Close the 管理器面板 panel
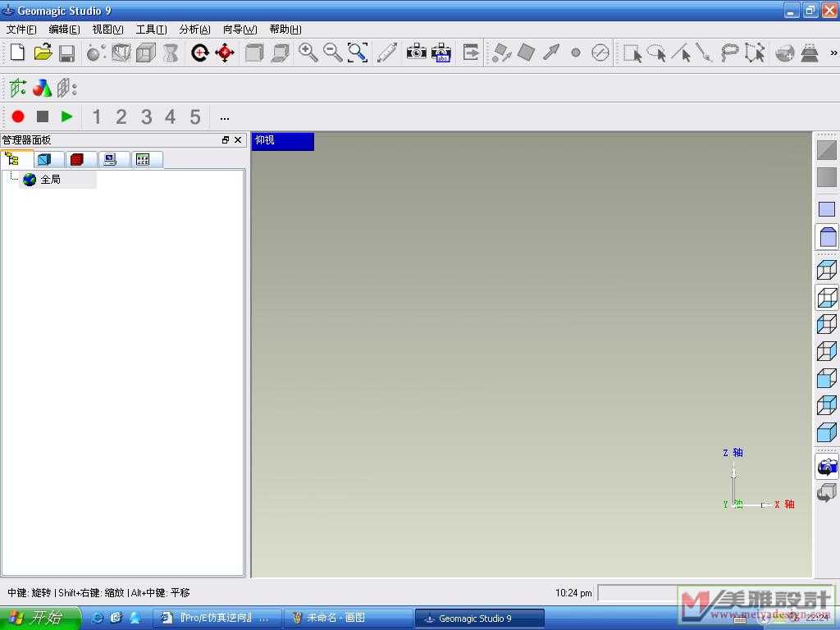This screenshot has width=840, height=630. click(x=238, y=139)
